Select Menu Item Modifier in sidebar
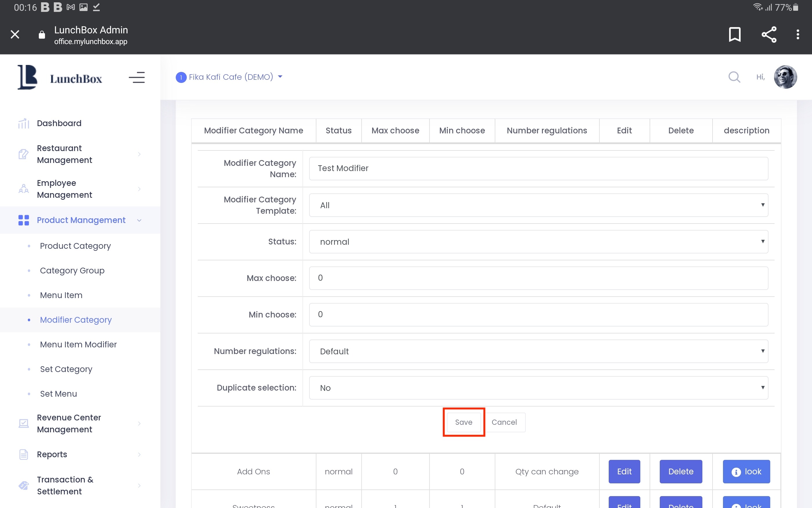The image size is (812, 508). [78, 344]
